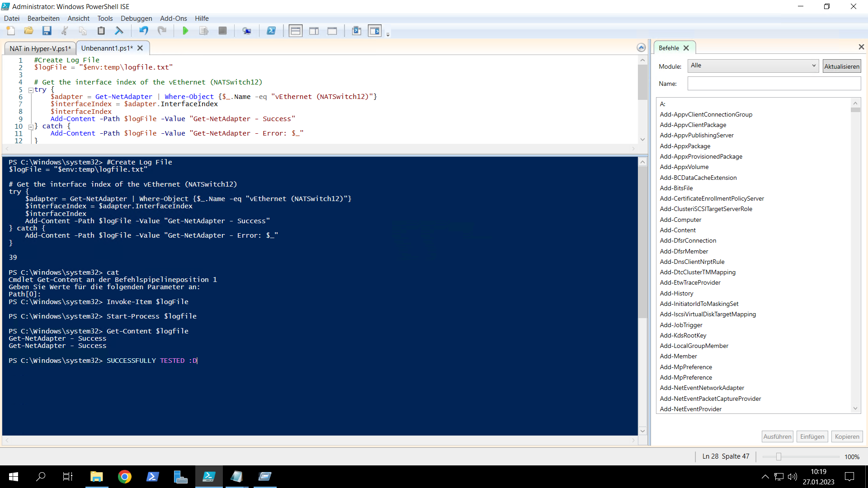Viewport: 868px width, 488px height.
Task: Switch to NAT in Hyper-V.ps1 tab
Action: point(40,48)
